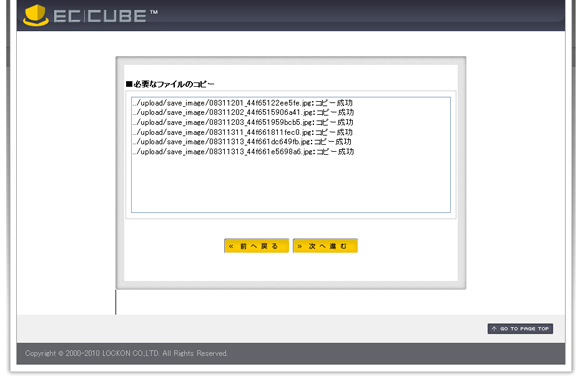Viewport: 580px width, 379px height.
Task: Click the log line for 08311201_44f65122ee5fe.jpg
Action: pyautogui.click(x=243, y=103)
